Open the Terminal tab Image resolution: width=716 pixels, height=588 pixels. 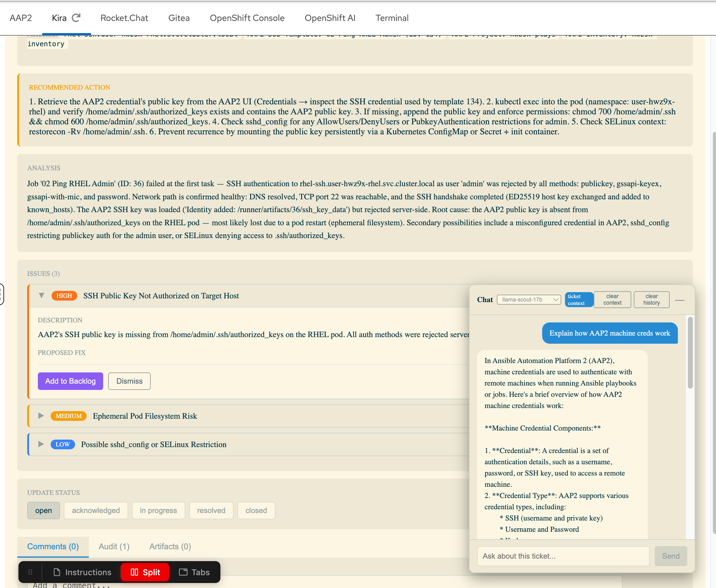pyautogui.click(x=391, y=18)
